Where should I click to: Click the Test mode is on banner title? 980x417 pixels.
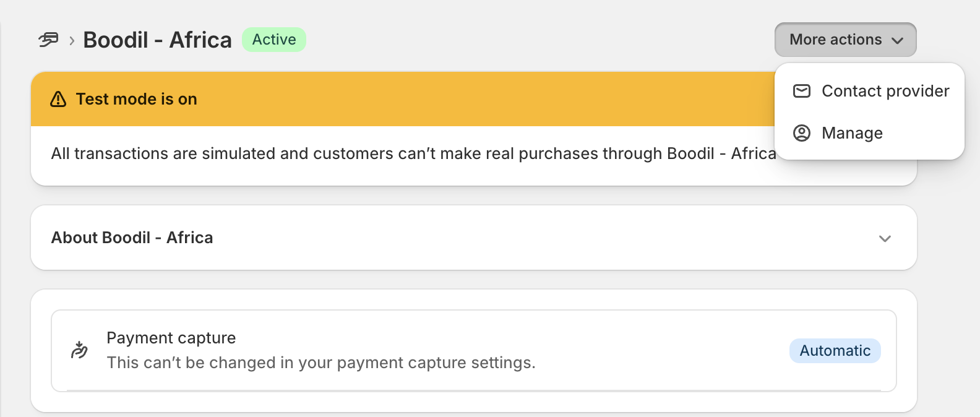pyautogui.click(x=136, y=99)
